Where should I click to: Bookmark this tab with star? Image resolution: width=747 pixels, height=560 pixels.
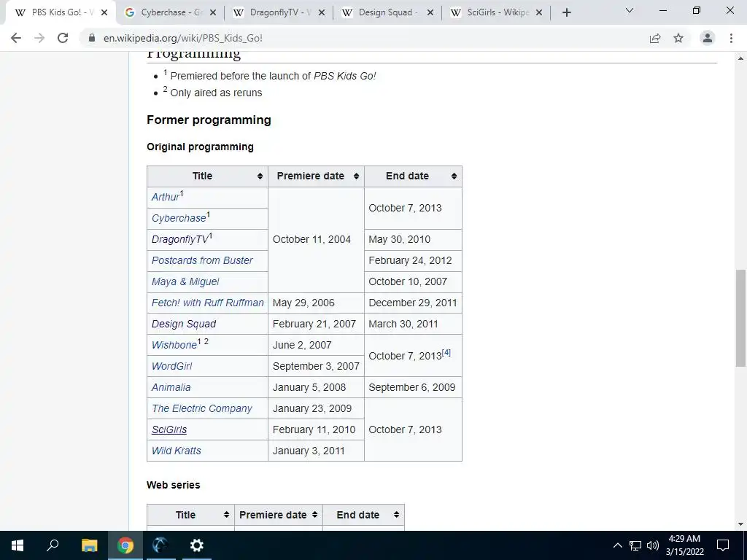pyautogui.click(x=678, y=38)
